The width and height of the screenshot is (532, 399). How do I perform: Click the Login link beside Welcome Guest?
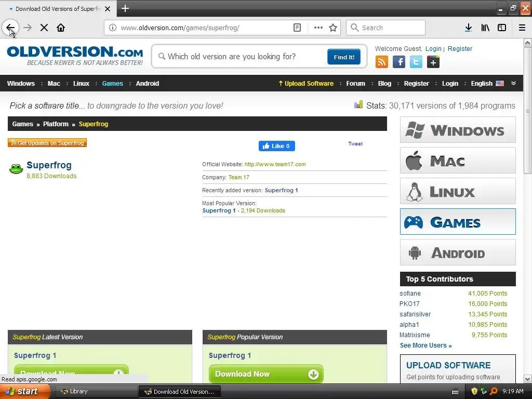pyautogui.click(x=433, y=48)
